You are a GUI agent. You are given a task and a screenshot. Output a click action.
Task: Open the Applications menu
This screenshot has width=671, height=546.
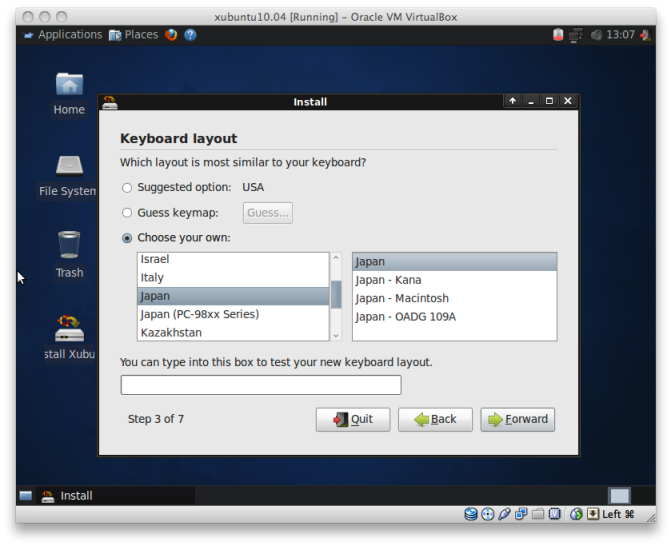pos(63,35)
